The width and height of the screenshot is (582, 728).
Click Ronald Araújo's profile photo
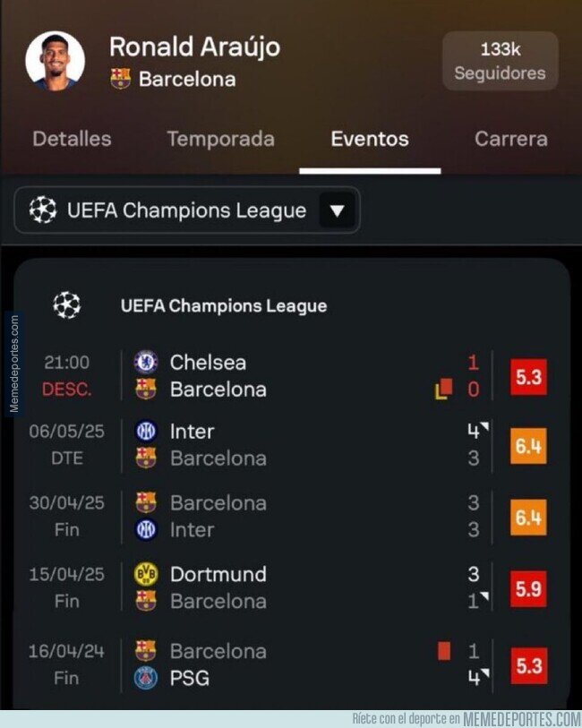click(57, 61)
